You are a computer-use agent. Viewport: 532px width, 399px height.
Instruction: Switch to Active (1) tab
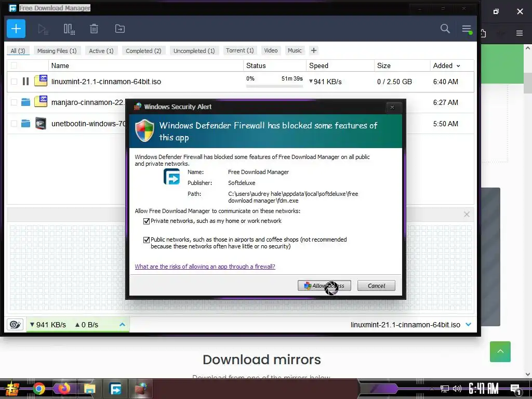(101, 50)
